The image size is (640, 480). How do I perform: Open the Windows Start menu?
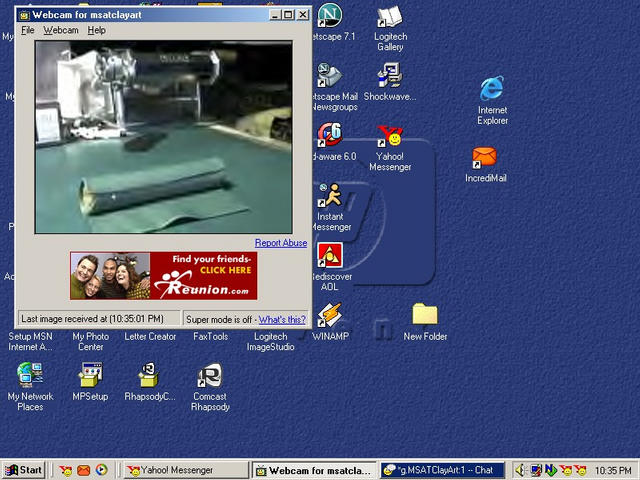click(x=23, y=470)
